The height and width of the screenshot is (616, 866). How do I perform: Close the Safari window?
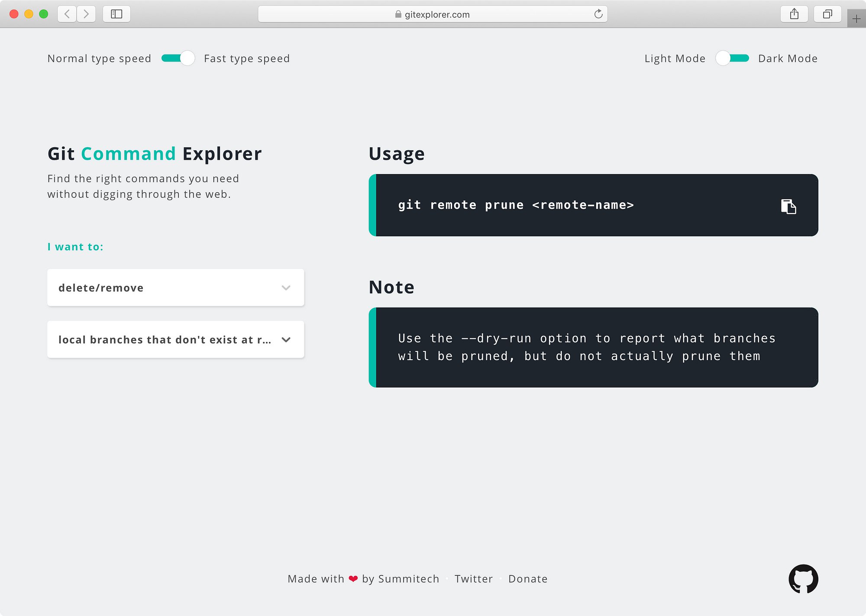(14, 14)
